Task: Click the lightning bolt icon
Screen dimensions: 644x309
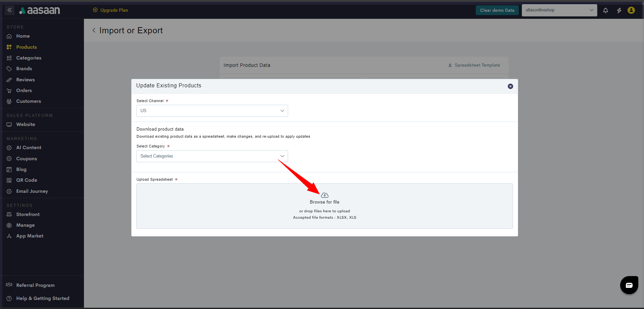Action: point(619,10)
